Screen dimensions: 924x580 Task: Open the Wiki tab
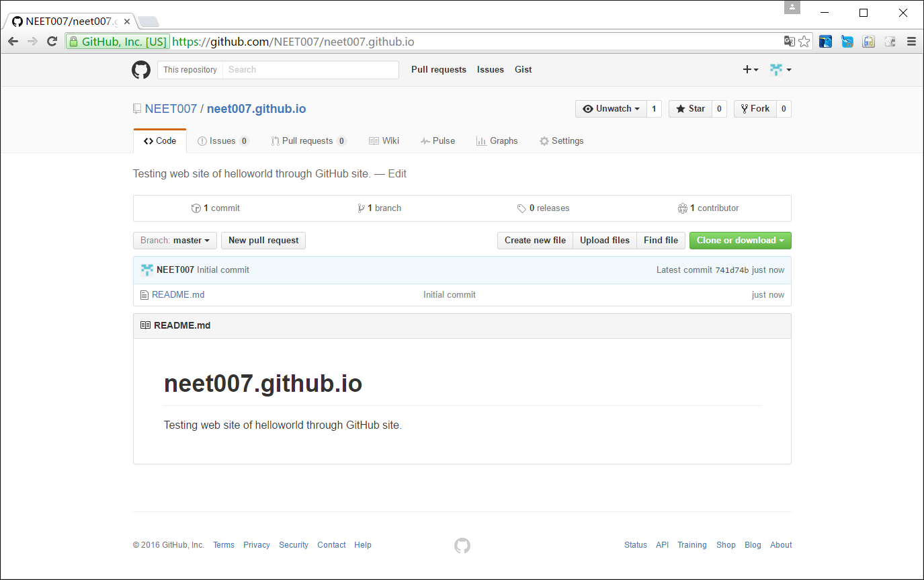(384, 141)
